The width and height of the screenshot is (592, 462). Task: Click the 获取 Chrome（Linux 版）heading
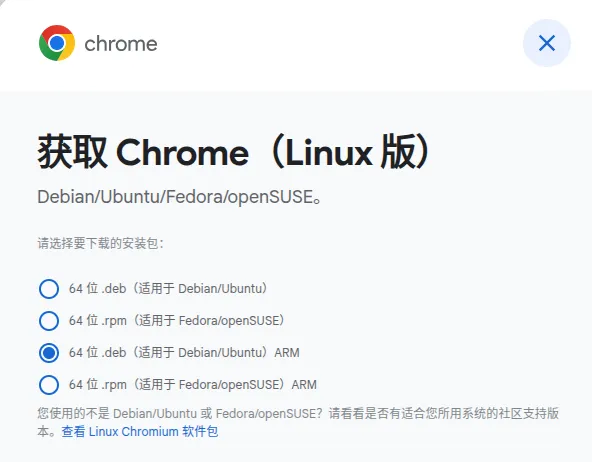(234, 152)
